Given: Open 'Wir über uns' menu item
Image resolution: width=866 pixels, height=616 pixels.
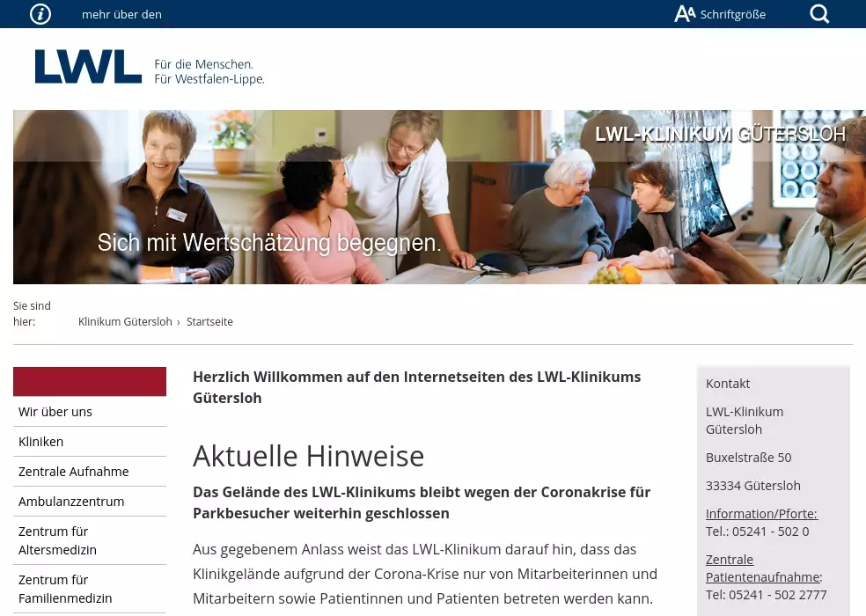Looking at the screenshot, I should point(55,412).
